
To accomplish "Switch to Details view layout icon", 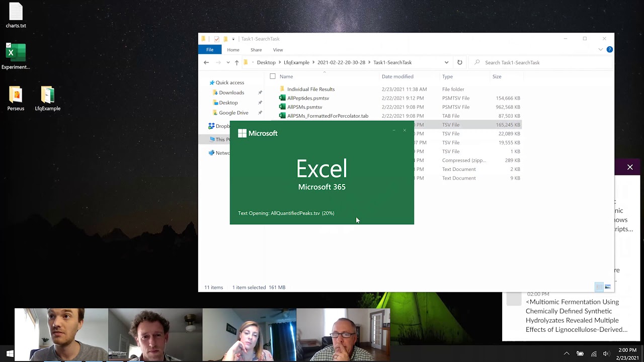I will 599,287.
